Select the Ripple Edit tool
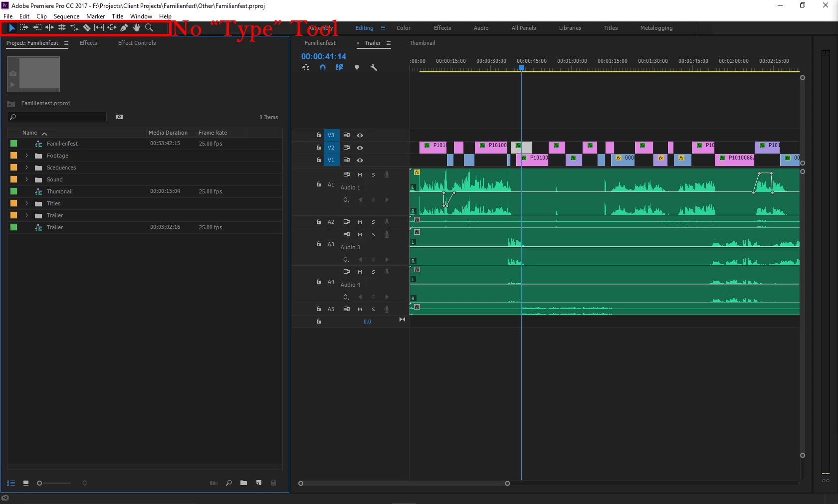Screen dimensions: 838x504 49,28
